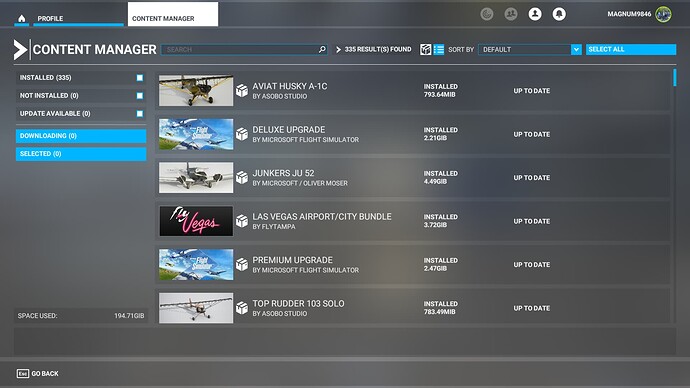Click the Installed 793.64MiB size text
Screen dimensions: 690x388
click(x=440, y=91)
